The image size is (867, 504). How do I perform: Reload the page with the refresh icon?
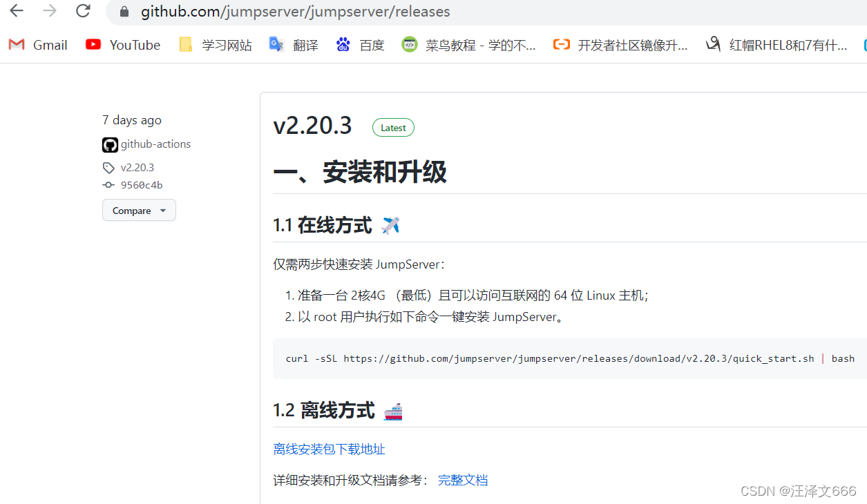(x=83, y=11)
